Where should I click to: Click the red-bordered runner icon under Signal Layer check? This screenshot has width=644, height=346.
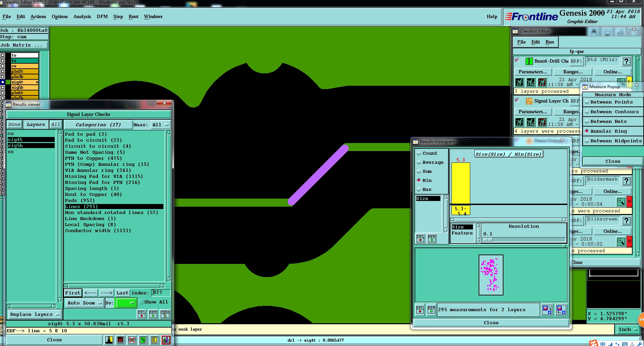tap(542, 122)
